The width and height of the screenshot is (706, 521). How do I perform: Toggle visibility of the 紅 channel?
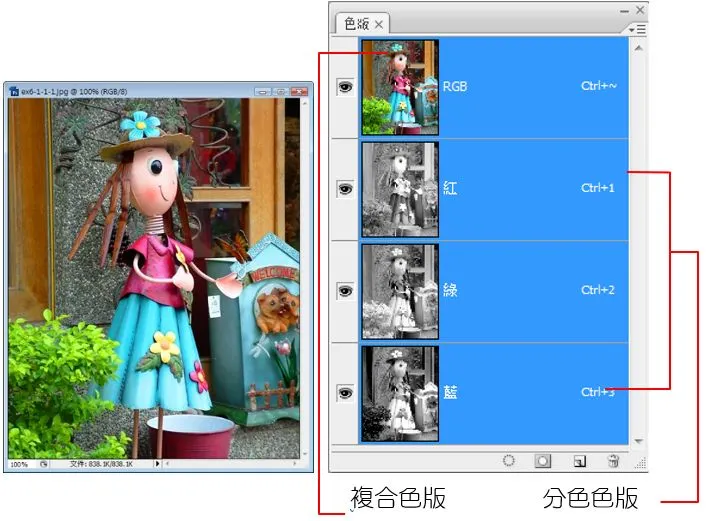pyautogui.click(x=345, y=189)
